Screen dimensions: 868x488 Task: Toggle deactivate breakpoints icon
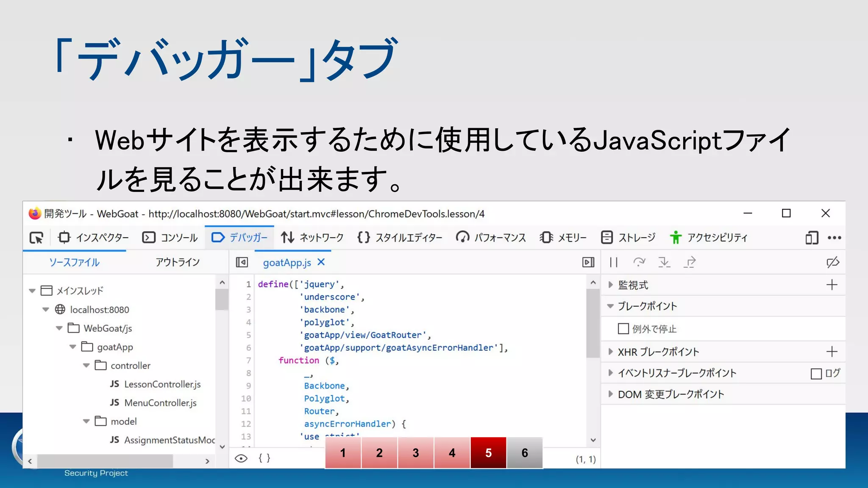click(x=833, y=262)
